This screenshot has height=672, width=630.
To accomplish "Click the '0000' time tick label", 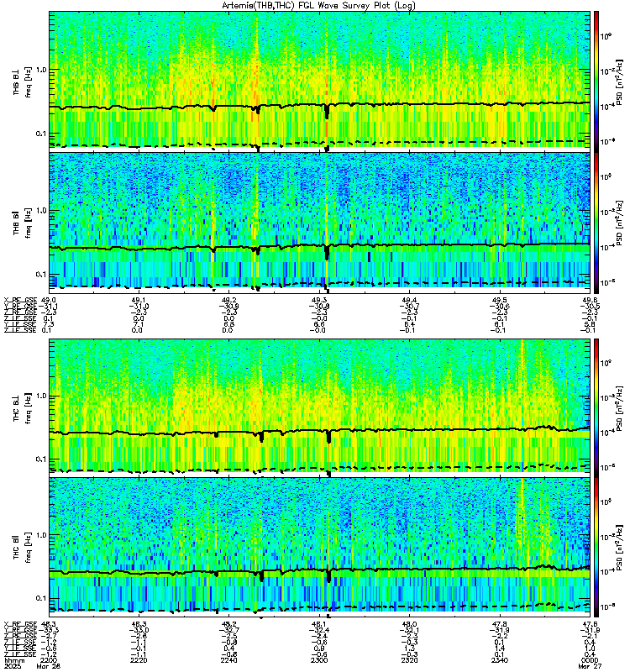I will click(x=591, y=660).
